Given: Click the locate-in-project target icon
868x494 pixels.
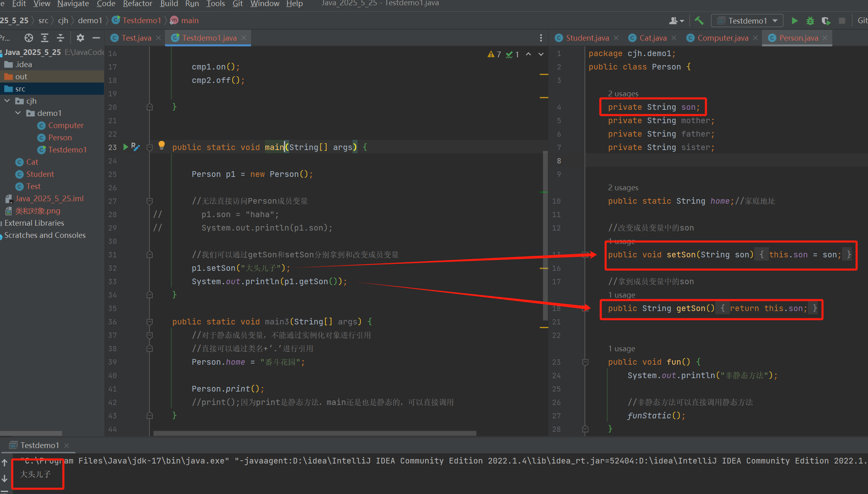Looking at the screenshot, I should point(28,38).
